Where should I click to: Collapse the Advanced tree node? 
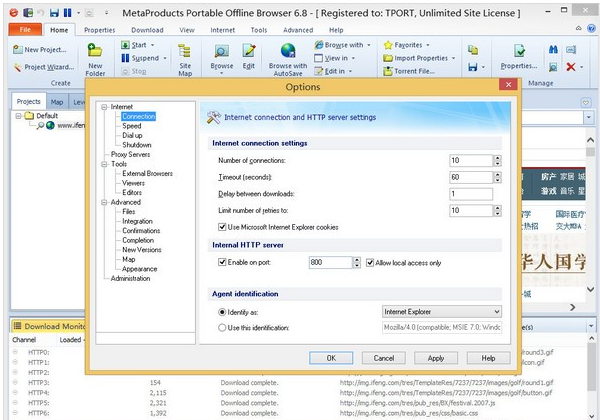(104, 202)
